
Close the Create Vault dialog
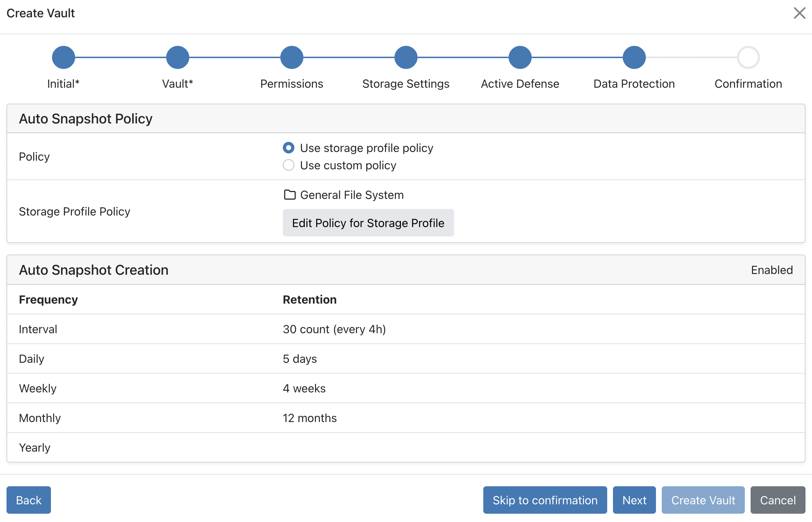(x=799, y=13)
